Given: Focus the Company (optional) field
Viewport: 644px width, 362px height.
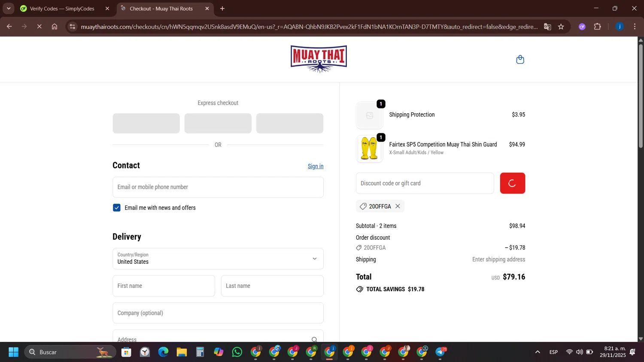Looking at the screenshot, I should (218, 313).
